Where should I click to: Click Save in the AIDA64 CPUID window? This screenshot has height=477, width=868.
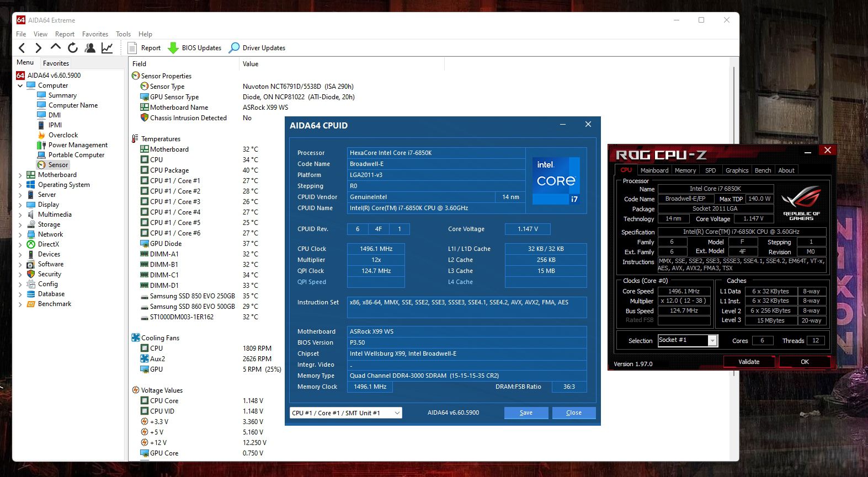(526, 413)
